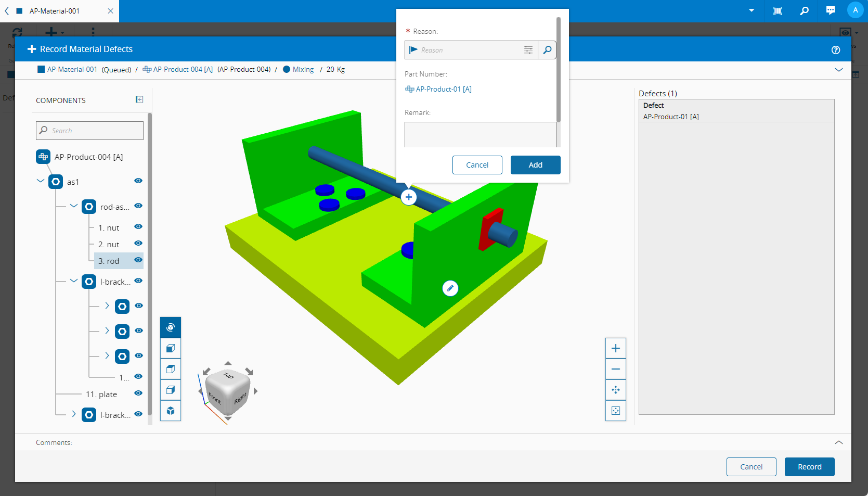868x496 pixels.
Task: Click the fit-to-view icon in viewer
Action: [616, 411]
